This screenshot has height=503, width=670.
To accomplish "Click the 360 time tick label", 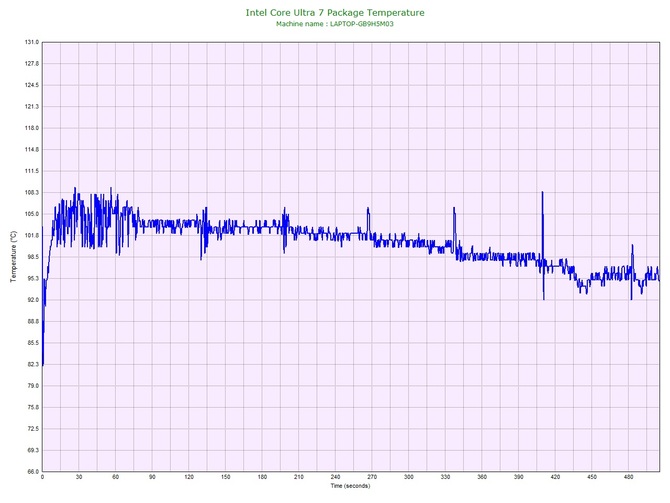I will tap(482, 477).
